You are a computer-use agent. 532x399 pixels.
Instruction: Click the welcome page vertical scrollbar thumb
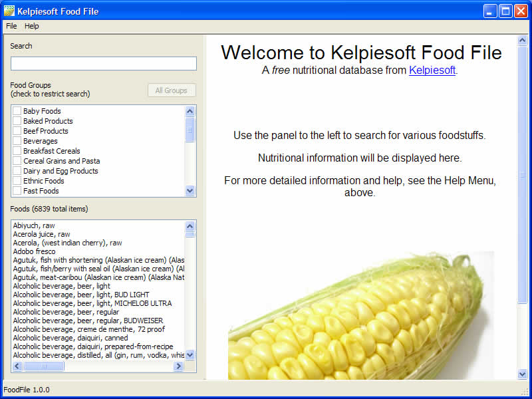point(523,175)
